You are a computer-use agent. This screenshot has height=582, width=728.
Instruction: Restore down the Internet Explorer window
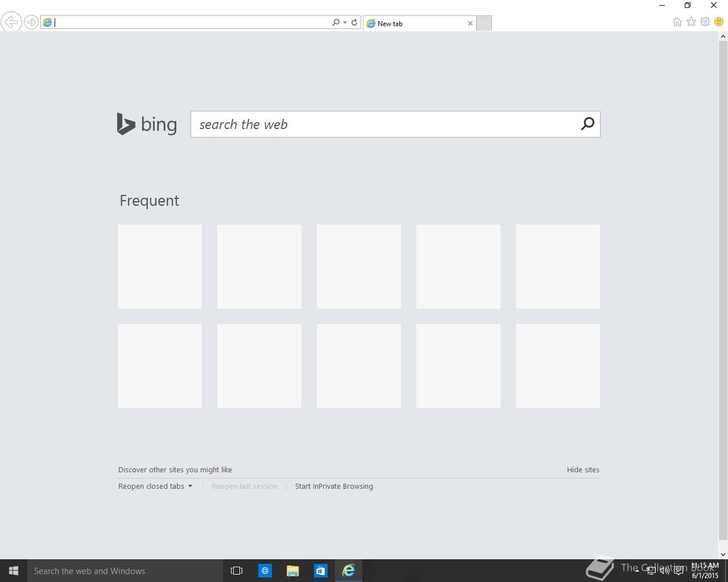coord(688,6)
